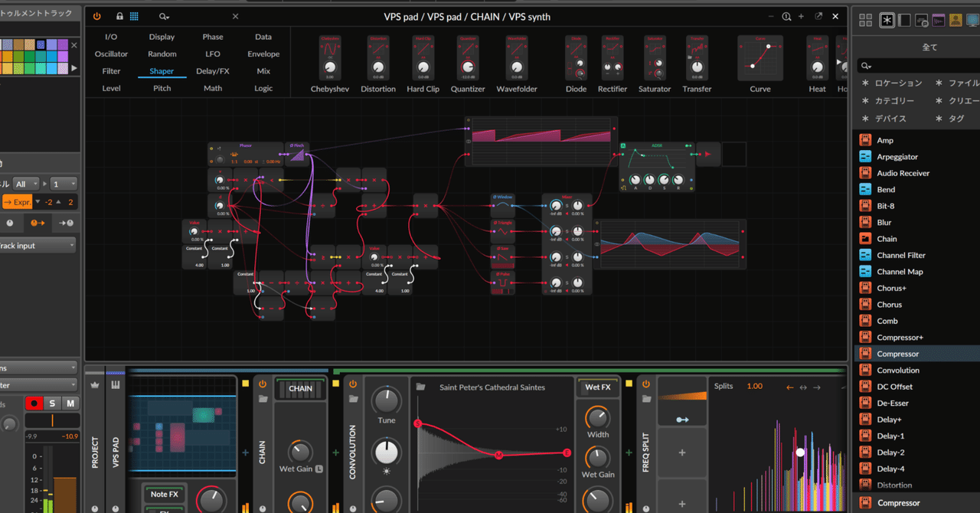Viewport: 980px width, 513px height.
Task: Reset zoom with the magnifier-1 icon
Action: click(786, 16)
